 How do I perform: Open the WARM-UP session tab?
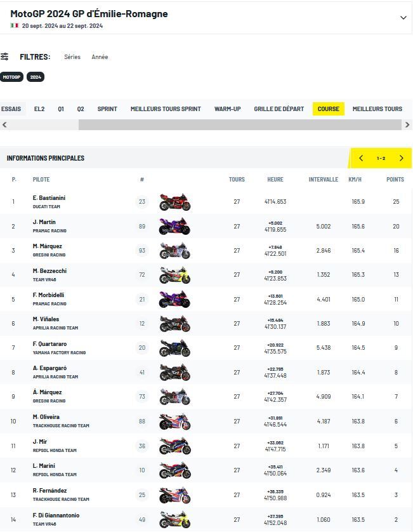(227, 109)
